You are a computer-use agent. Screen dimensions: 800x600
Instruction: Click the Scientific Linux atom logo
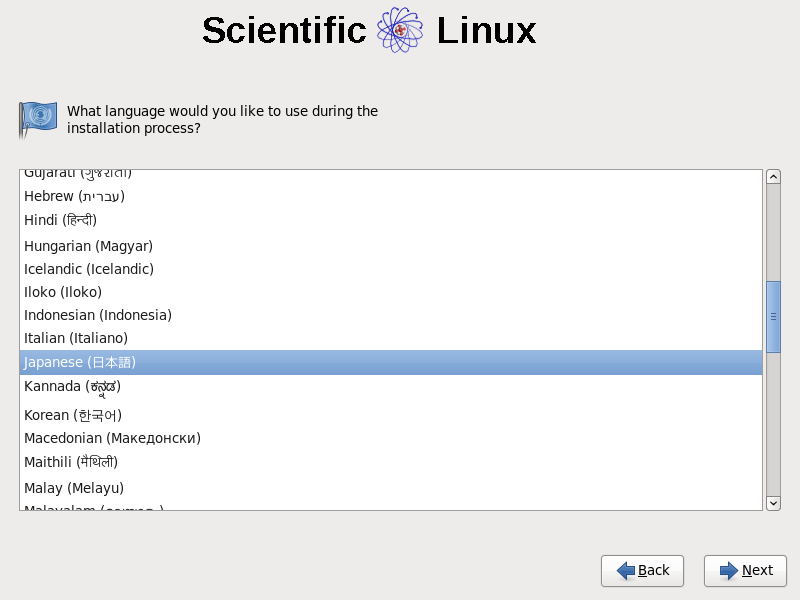pyautogui.click(x=400, y=30)
